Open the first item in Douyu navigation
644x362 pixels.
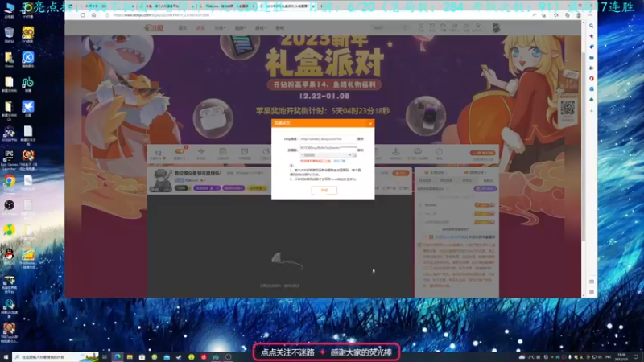(183, 28)
